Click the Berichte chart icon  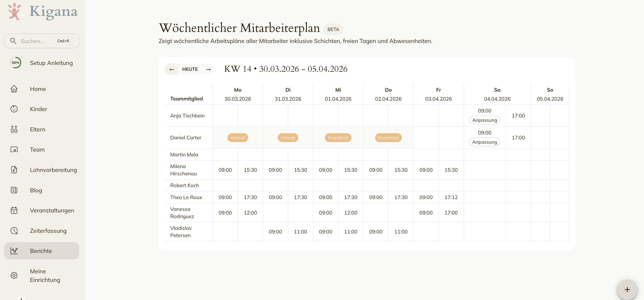14,251
